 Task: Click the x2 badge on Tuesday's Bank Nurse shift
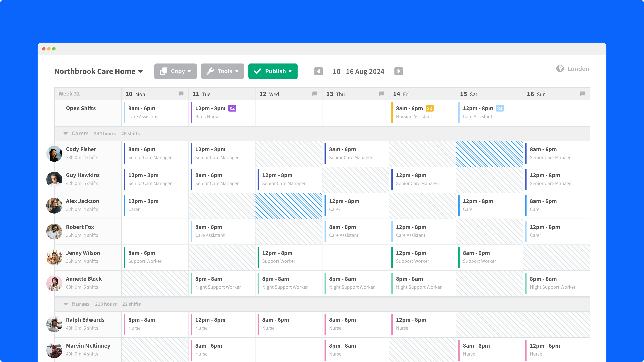[232, 108]
